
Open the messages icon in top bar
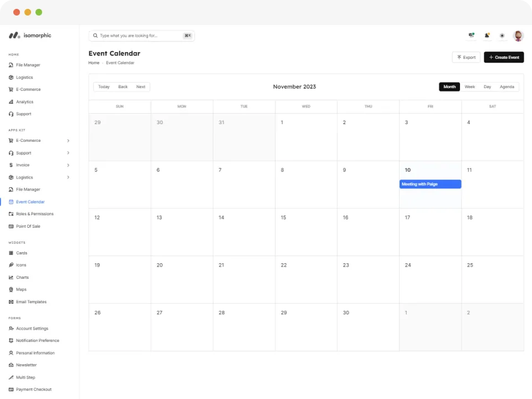(x=471, y=35)
